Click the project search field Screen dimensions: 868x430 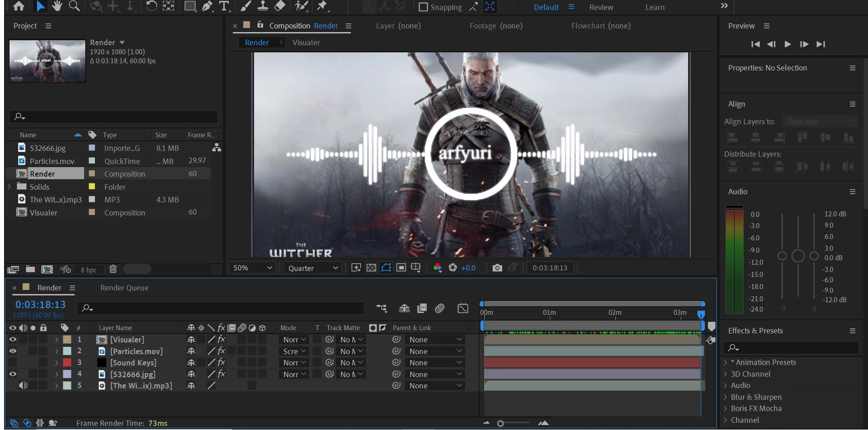pyautogui.click(x=113, y=117)
